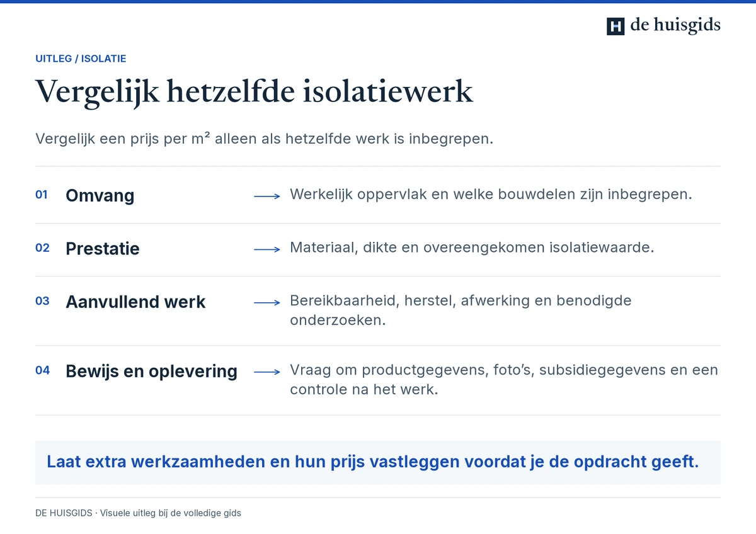This screenshot has height=534, width=756.
Task: Click the arrow next to Bewijs en oplevering
Action: click(267, 372)
